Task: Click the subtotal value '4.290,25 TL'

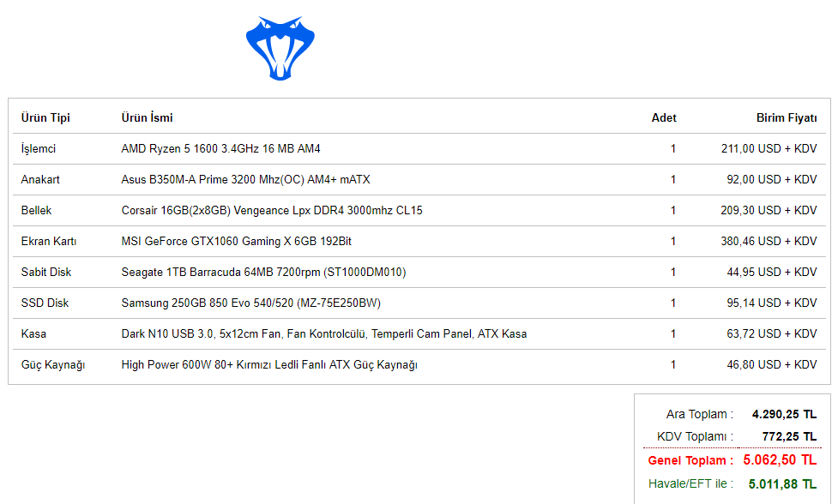Action: [x=784, y=414]
